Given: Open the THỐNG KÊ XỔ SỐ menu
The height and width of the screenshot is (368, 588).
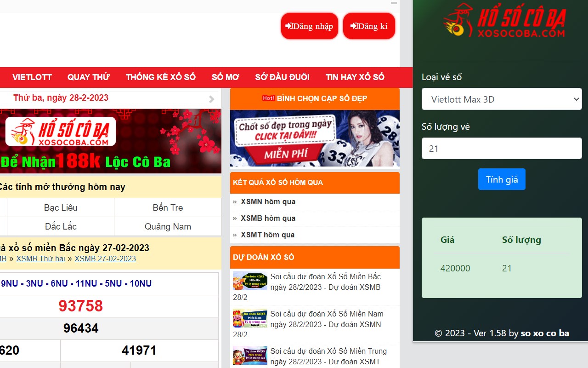Looking at the screenshot, I should coord(161,77).
